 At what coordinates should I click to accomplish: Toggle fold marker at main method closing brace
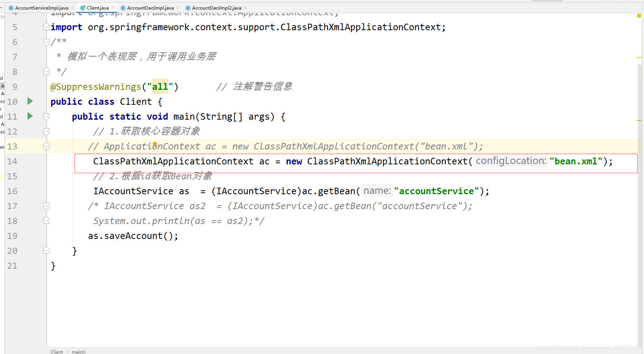(46, 250)
